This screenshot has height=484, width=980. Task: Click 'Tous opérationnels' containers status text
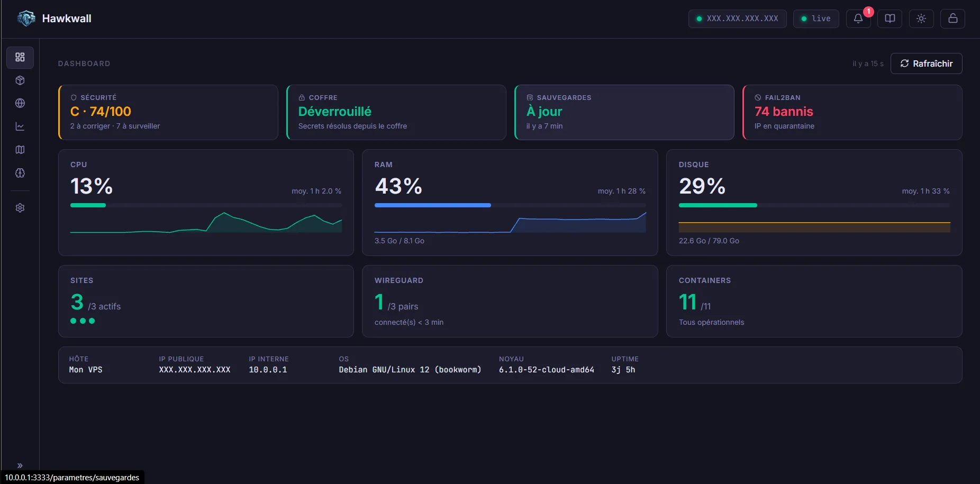click(712, 322)
